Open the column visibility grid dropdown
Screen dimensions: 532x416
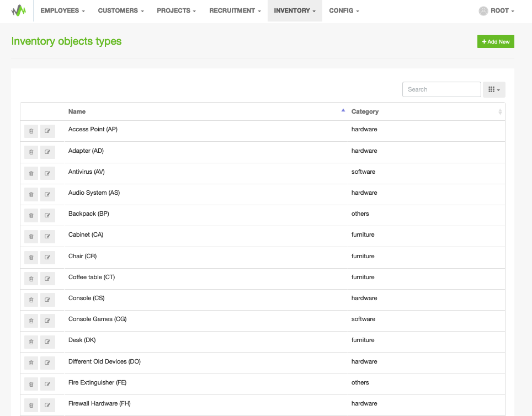[x=494, y=89]
